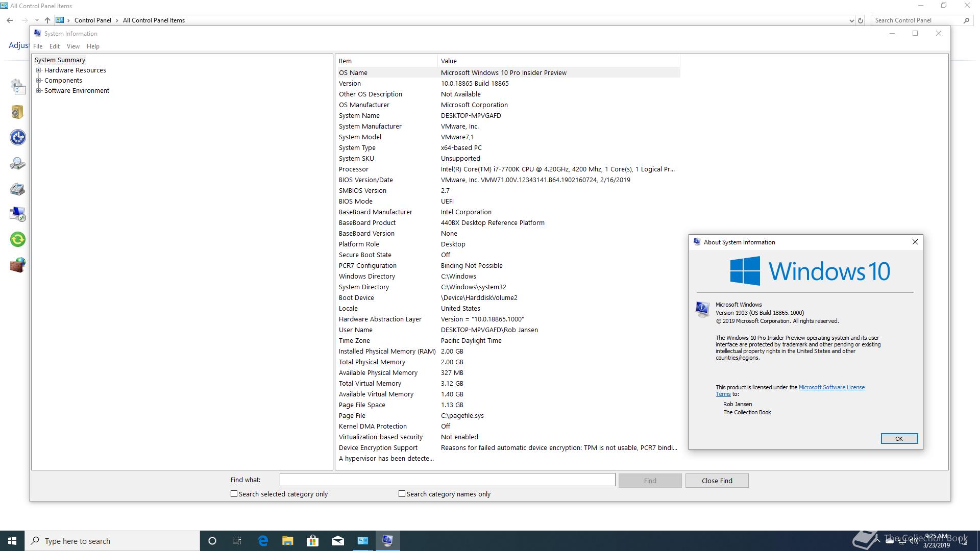Click the About System Information dialog icon
This screenshot has height=551, width=980.
pyautogui.click(x=702, y=309)
